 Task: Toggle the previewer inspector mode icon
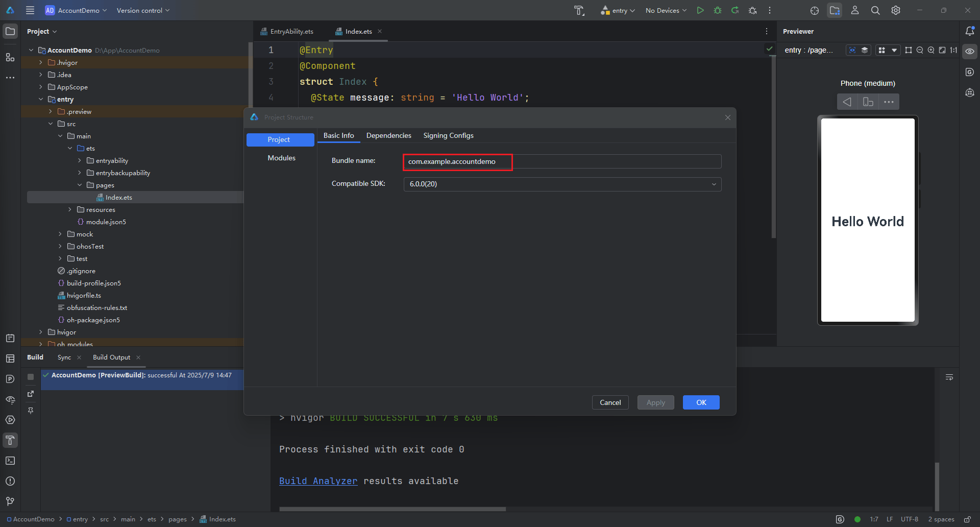pos(852,50)
